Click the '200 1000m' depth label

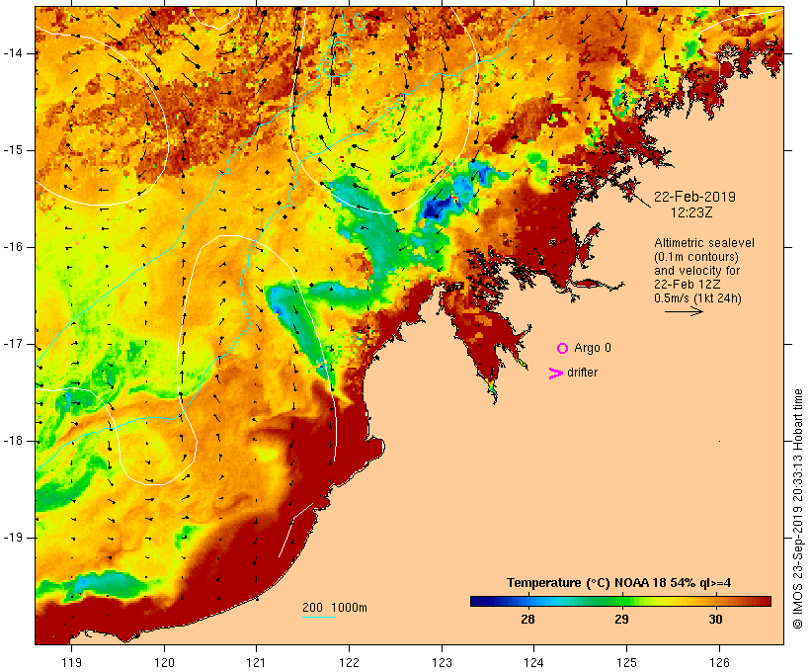click(335, 608)
